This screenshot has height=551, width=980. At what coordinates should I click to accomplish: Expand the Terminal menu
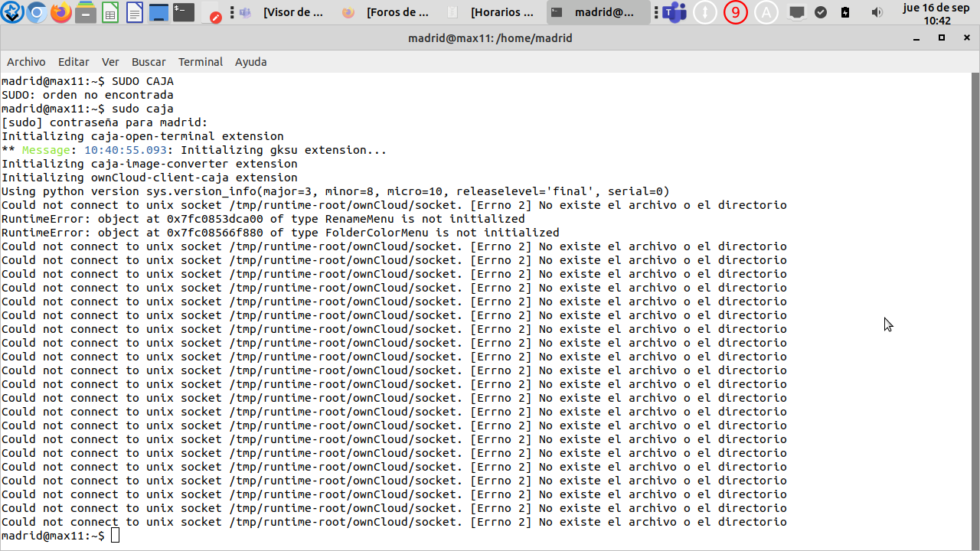pos(200,62)
